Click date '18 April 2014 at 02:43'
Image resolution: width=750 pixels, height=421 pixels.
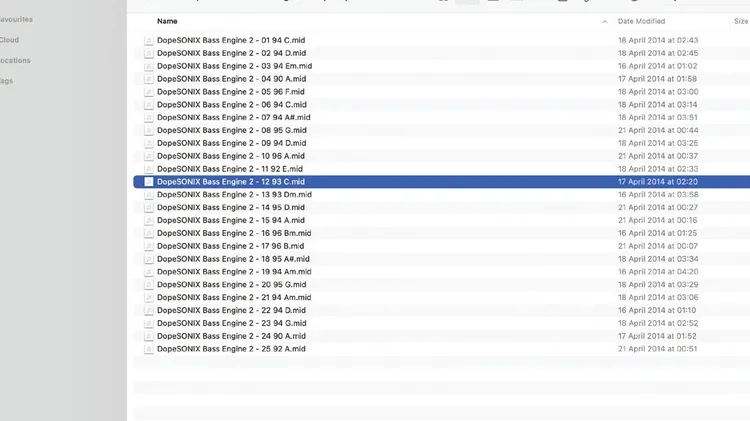click(658, 40)
